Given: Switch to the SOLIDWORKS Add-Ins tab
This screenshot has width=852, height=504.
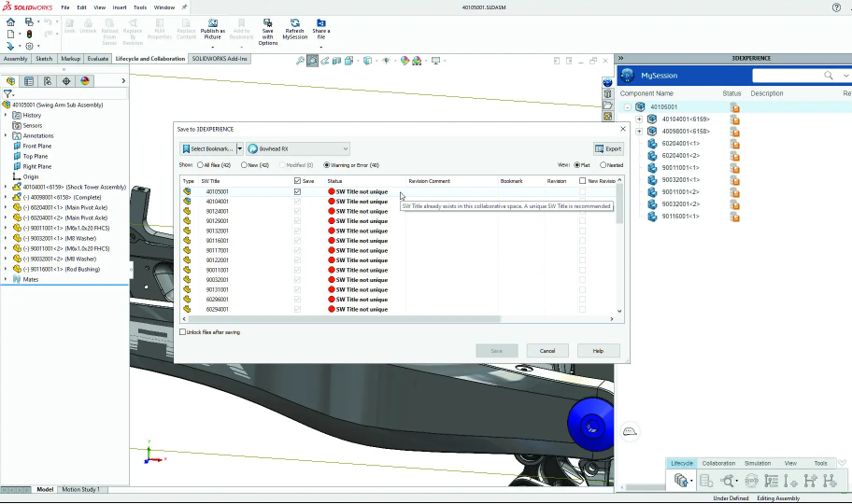Looking at the screenshot, I should click(x=220, y=59).
